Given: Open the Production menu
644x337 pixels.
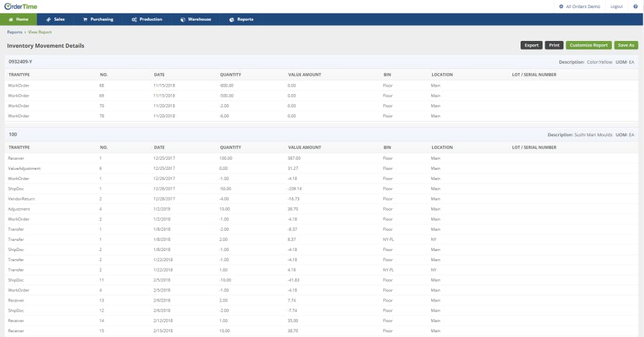Looking at the screenshot, I should pos(150,19).
